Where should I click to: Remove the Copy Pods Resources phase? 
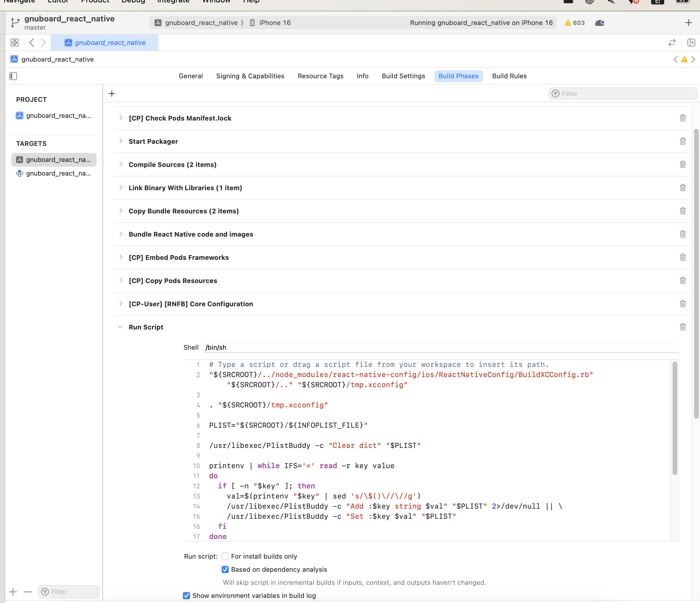pyautogui.click(x=682, y=281)
